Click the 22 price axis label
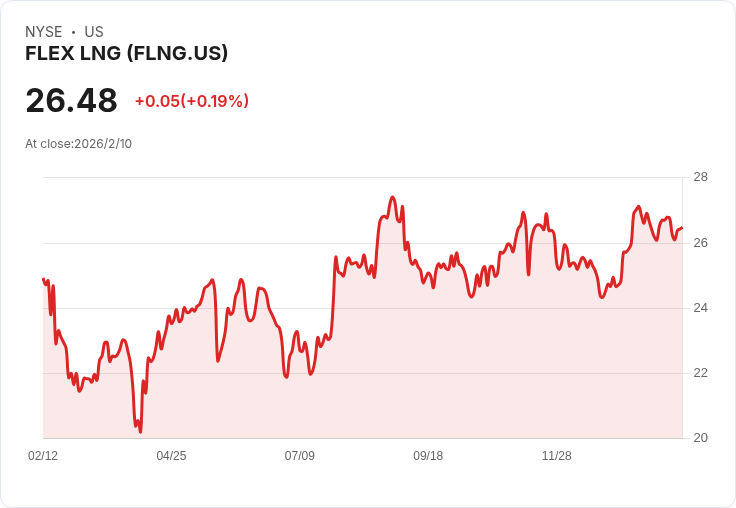This screenshot has height=508, width=736. click(x=700, y=373)
